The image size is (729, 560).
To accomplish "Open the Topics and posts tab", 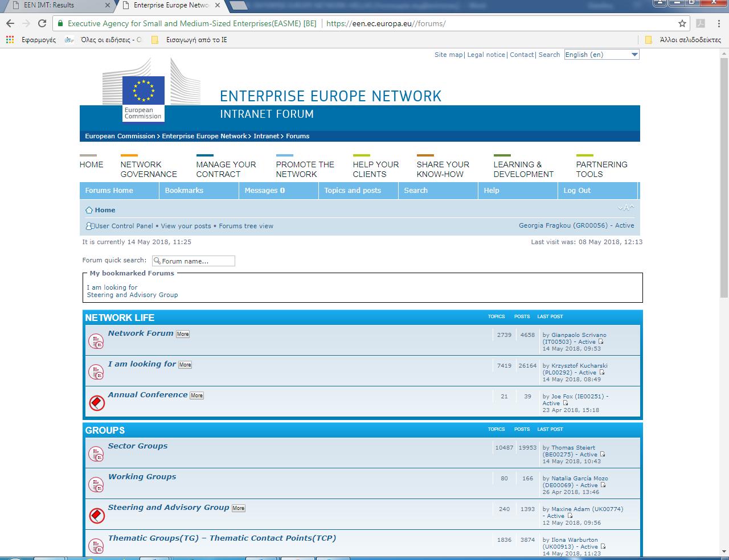I will tap(358, 191).
